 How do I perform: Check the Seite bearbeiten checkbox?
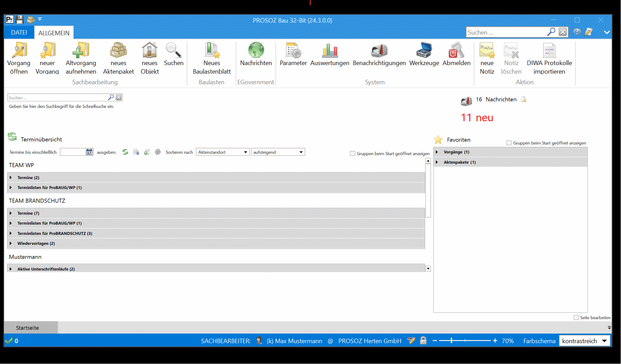(x=576, y=317)
